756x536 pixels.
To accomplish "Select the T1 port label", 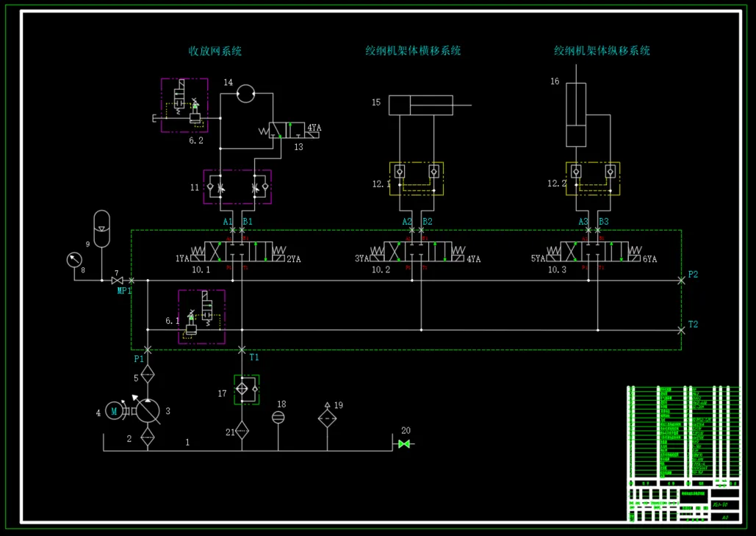I will pyautogui.click(x=254, y=357).
